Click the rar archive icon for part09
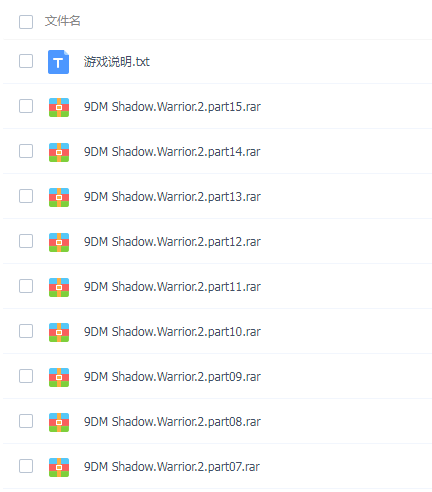432x492 pixels. 59,377
